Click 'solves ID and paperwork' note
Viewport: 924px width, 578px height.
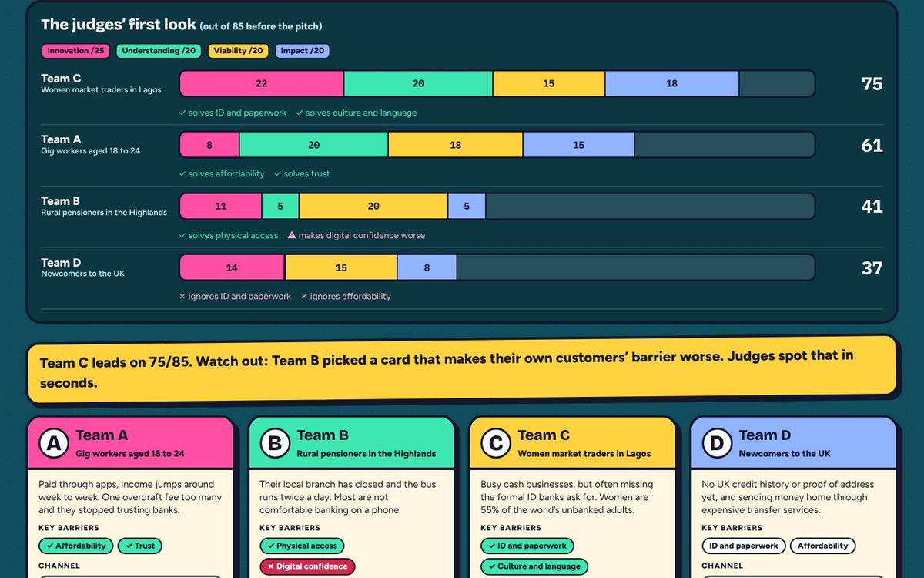pyautogui.click(x=233, y=113)
